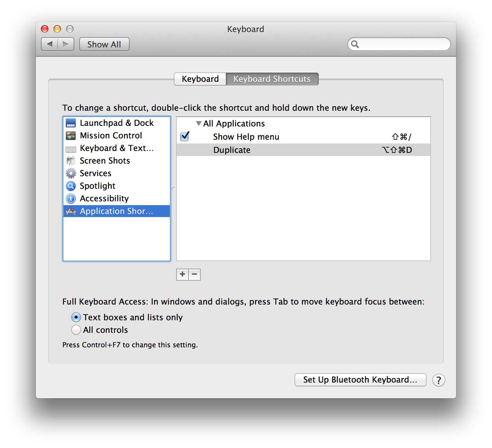The height and width of the screenshot is (448, 492).
Task: Click the Application Shortcuts icon
Action: (x=71, y=211)
